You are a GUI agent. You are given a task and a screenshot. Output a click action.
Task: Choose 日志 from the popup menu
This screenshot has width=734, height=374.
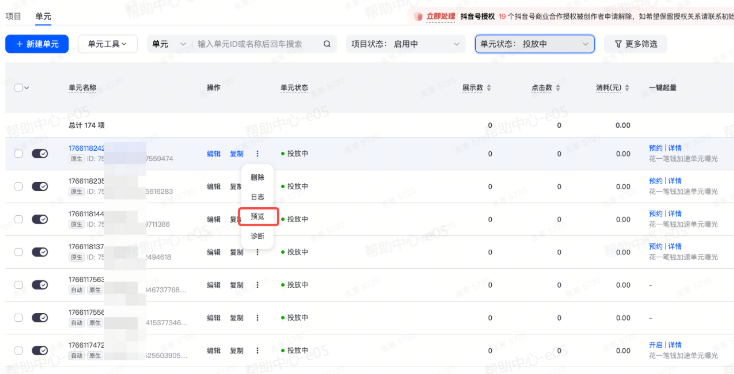[257, 197]
